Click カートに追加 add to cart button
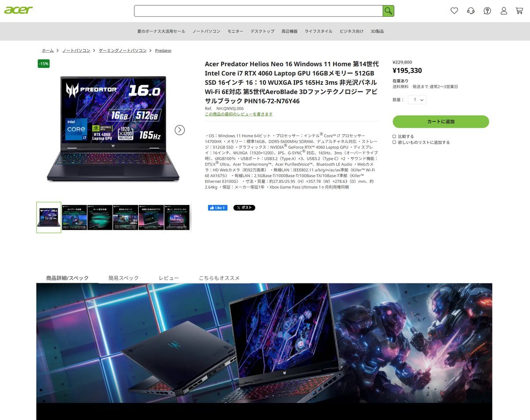The height and width of the screenshot is (420, 530). (x=441, y=121)
